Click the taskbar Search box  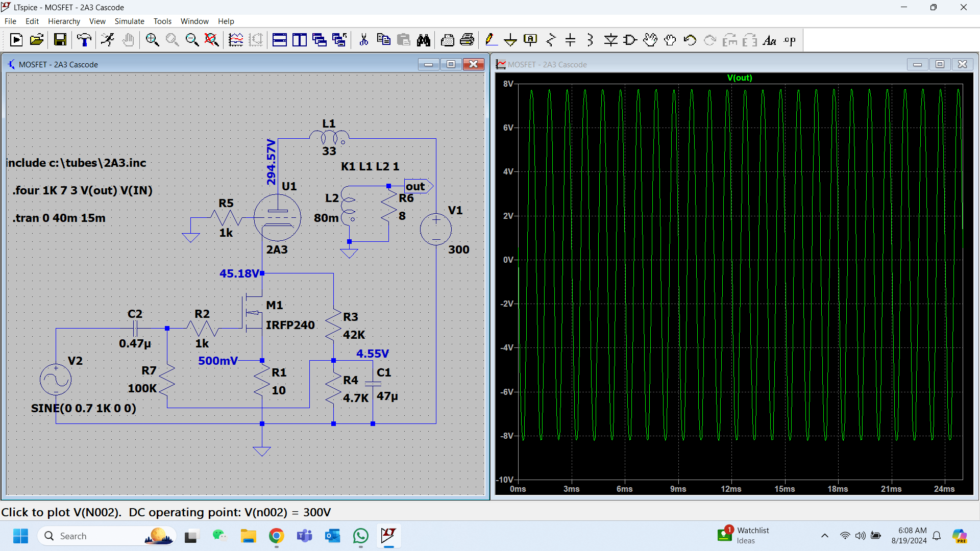coord(107,536)
